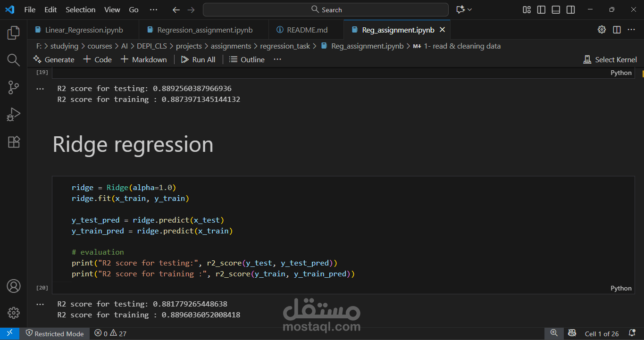Open the Search view in activity bar
Viewport: 644px width, 340px height.
point(14,60)
